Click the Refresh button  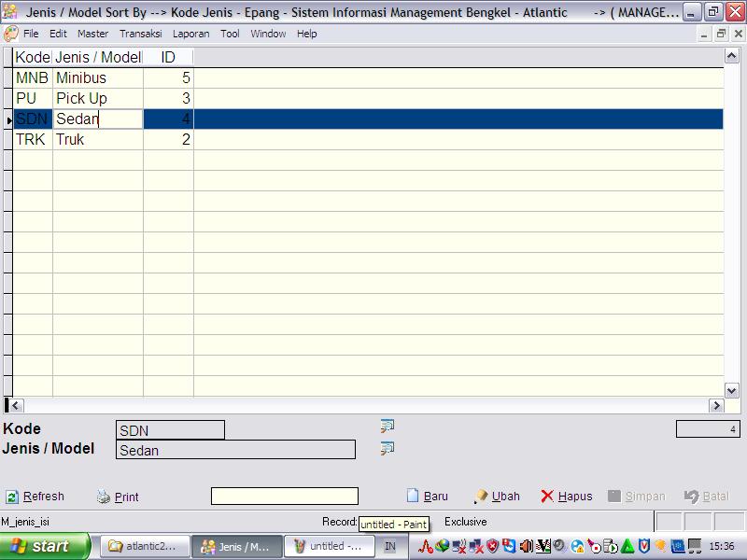click(35, 497)
